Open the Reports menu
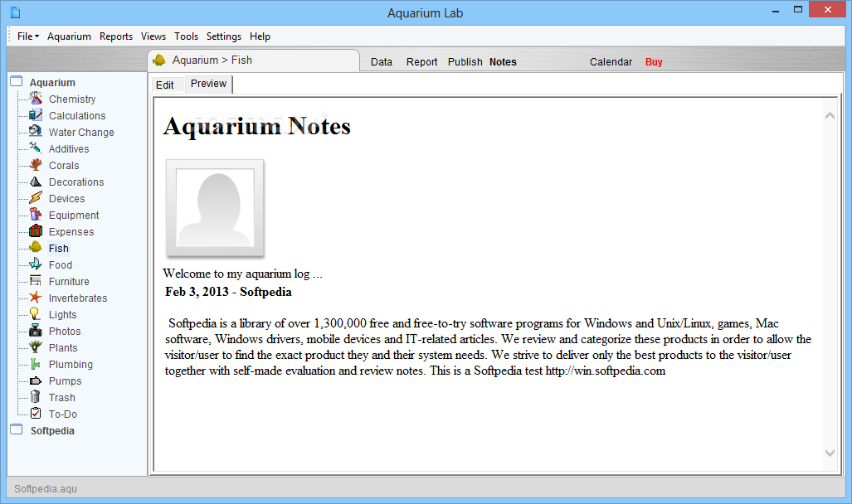 [x=116, y=36]
